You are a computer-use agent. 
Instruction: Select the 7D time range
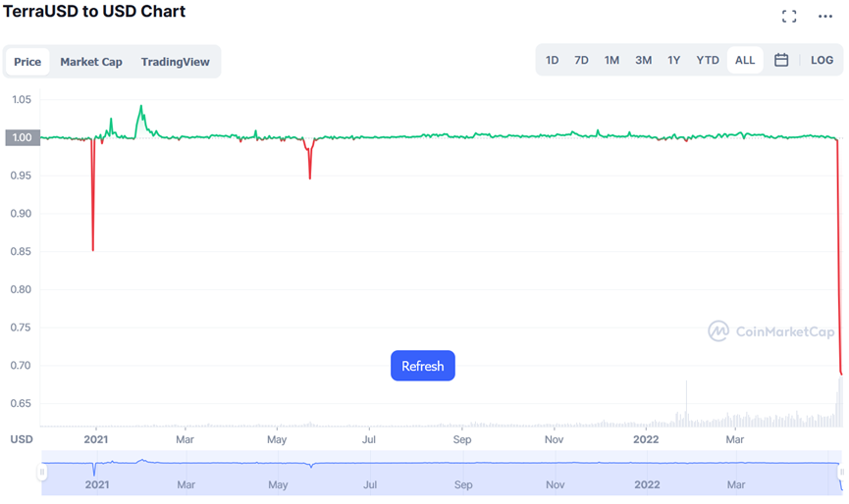pyautogui.click(x=581, y=60)
